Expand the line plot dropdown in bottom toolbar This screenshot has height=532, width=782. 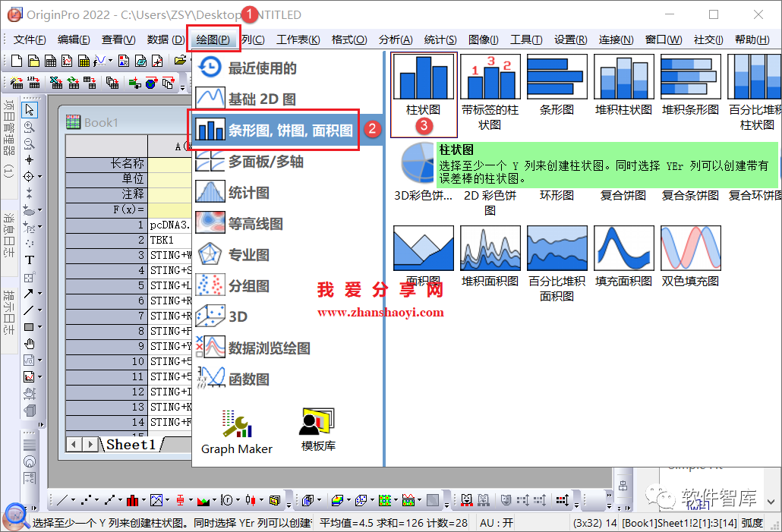(74, 500)
